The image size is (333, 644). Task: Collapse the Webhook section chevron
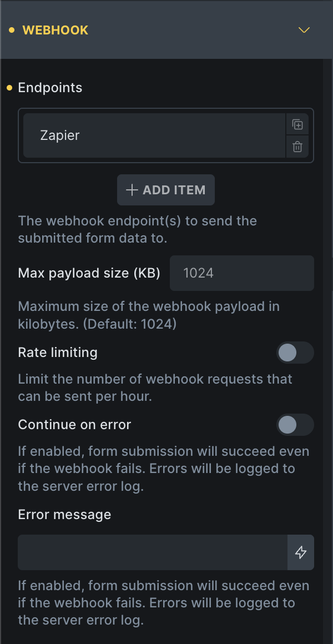304,30
